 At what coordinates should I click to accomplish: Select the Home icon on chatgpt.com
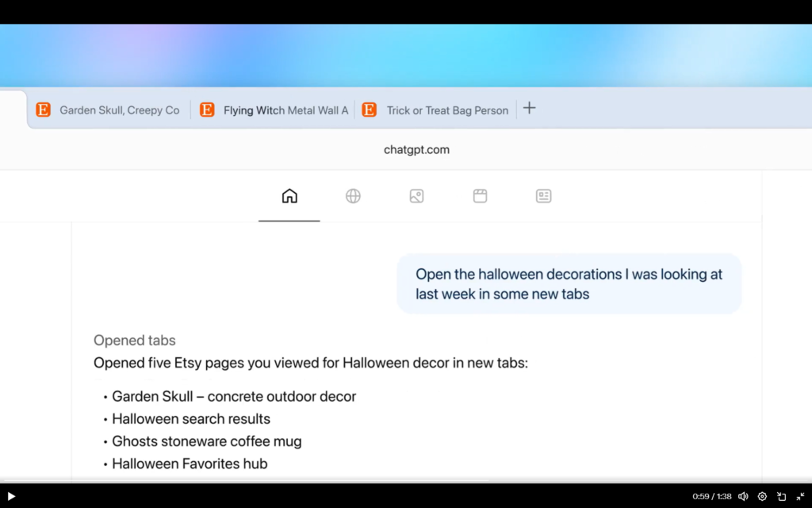coord(289,196)
